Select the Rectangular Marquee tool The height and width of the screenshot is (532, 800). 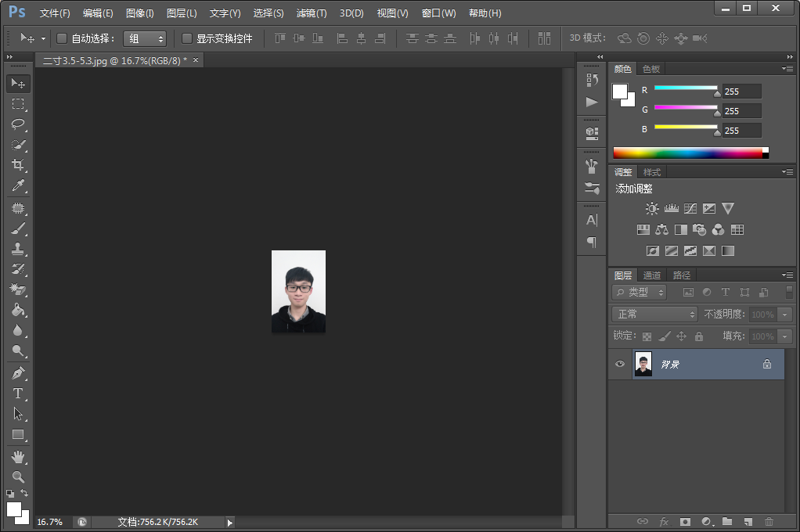coord(18,104)
